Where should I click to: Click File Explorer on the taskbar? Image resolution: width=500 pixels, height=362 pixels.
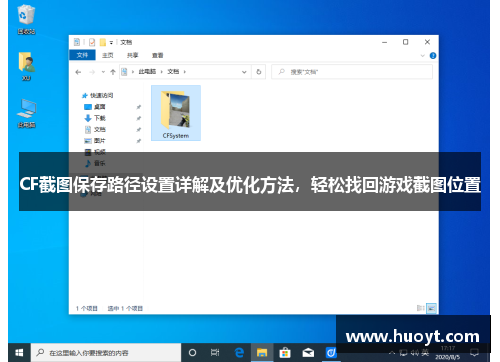(x=262, y=353)
